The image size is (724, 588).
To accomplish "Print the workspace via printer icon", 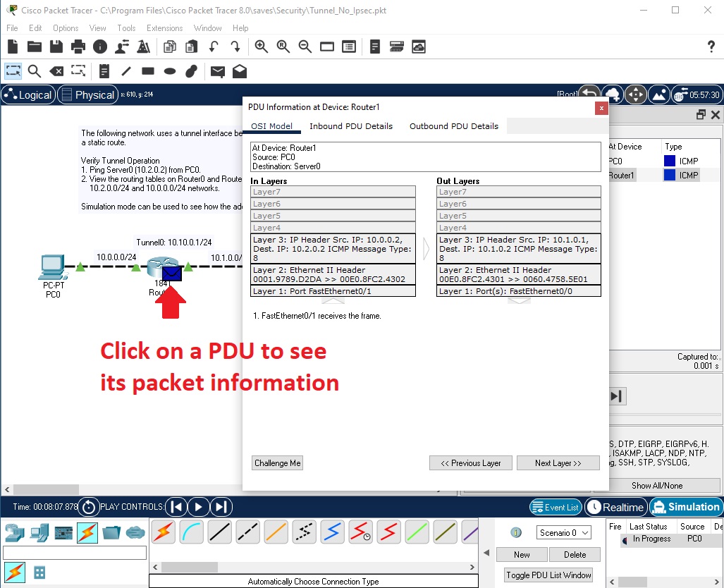I will click(x=78, y=47).
